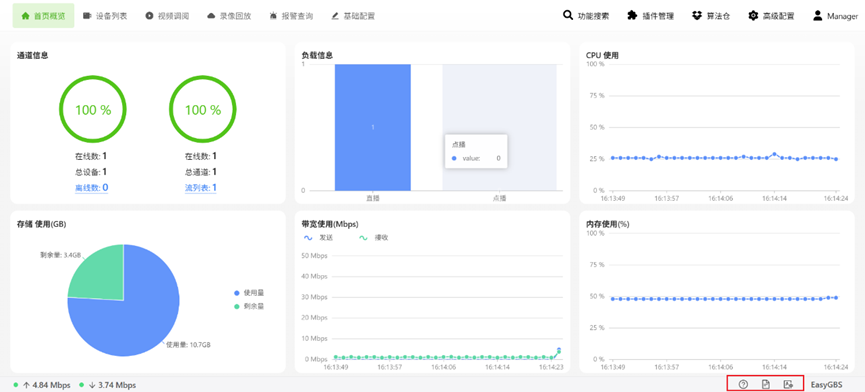Click the 流列表: 1 link

[x=201, y=187]
